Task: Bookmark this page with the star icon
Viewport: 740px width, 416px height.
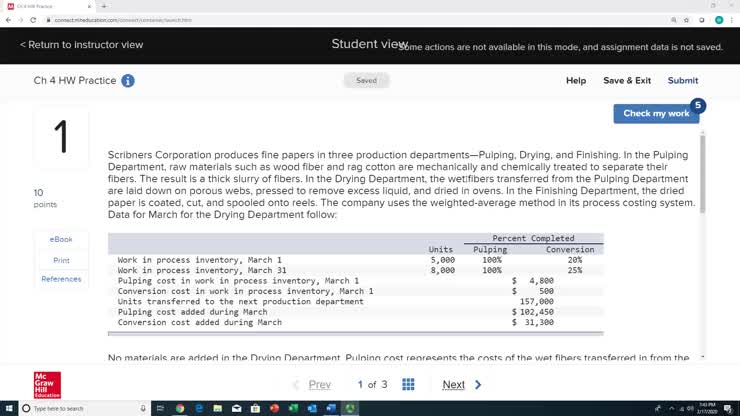Action: pos(688,20)
